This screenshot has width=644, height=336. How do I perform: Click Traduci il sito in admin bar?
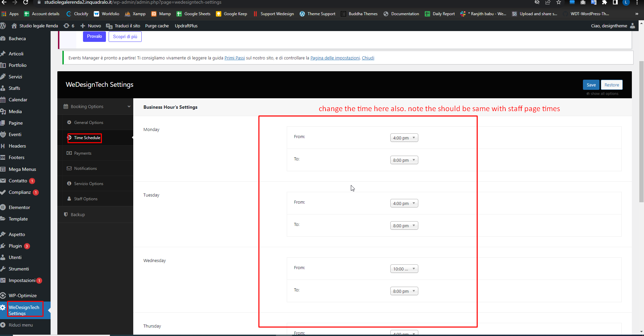(x=123, y=26)
